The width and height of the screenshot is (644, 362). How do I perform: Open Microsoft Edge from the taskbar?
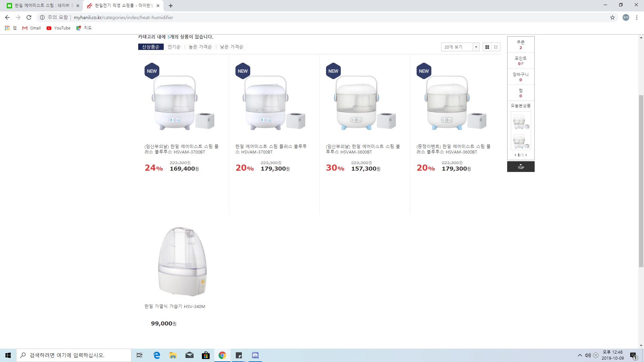[157, 355]
